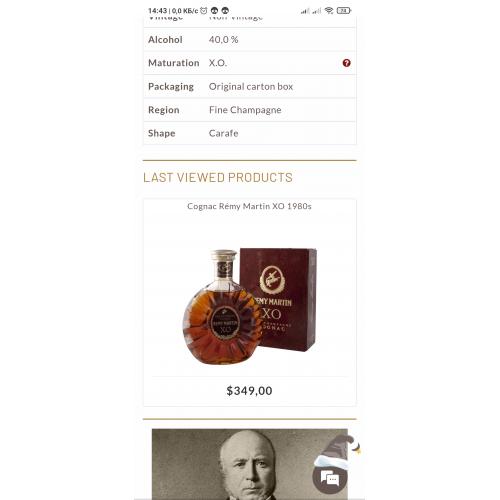500x500 pixels.
Task: Tap the battery indicator icon
Action: pos(343,11)
